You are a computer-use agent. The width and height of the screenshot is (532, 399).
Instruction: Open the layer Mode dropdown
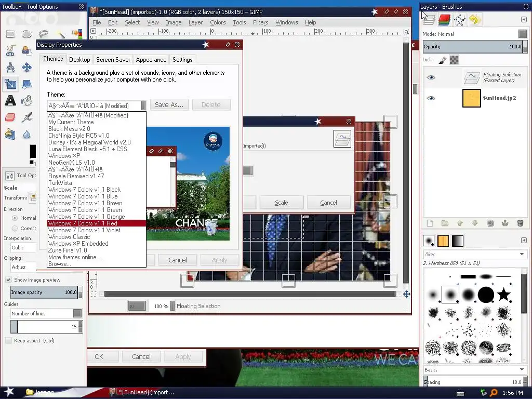pos(523,34)
